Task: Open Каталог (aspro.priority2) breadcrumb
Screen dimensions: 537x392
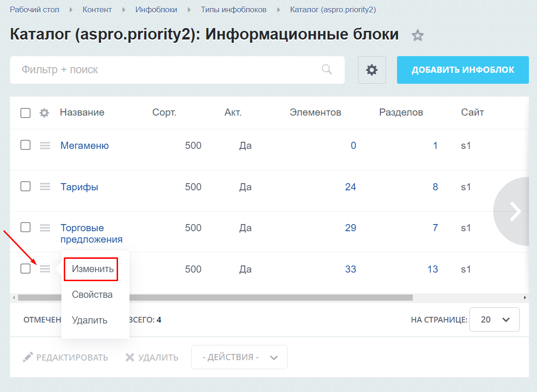Action: (333, 10)
